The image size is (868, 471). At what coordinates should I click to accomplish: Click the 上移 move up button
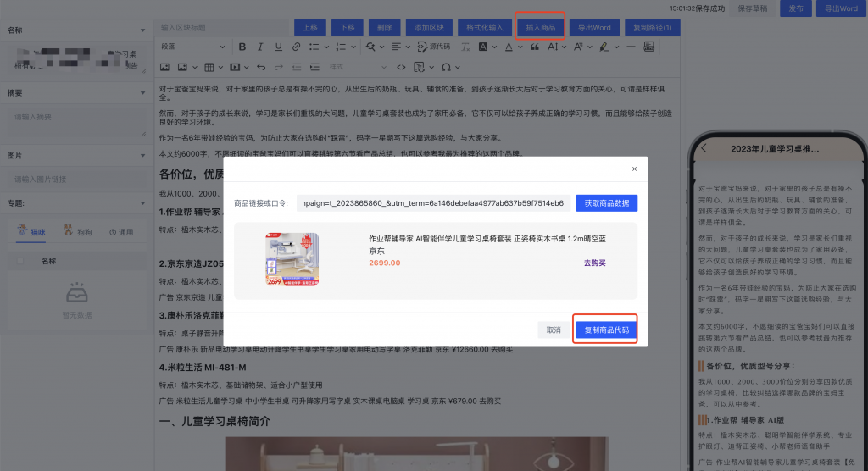coord(310,28)
